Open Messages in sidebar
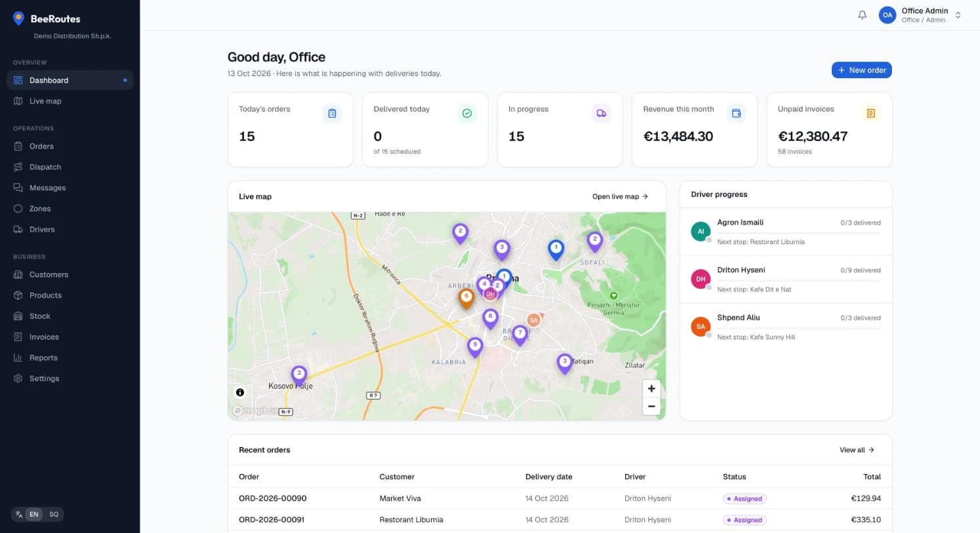The width and height of the screenshot is (980, 533). [70, 188]
